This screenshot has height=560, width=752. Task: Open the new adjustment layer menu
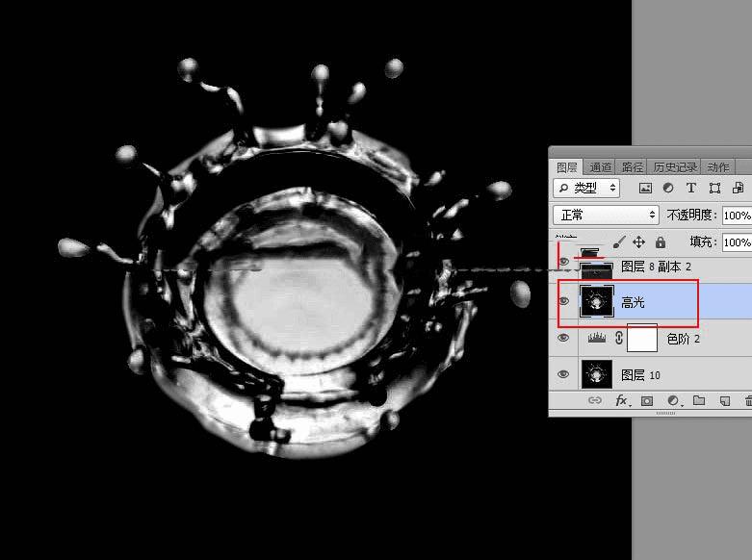click(673, 401)
